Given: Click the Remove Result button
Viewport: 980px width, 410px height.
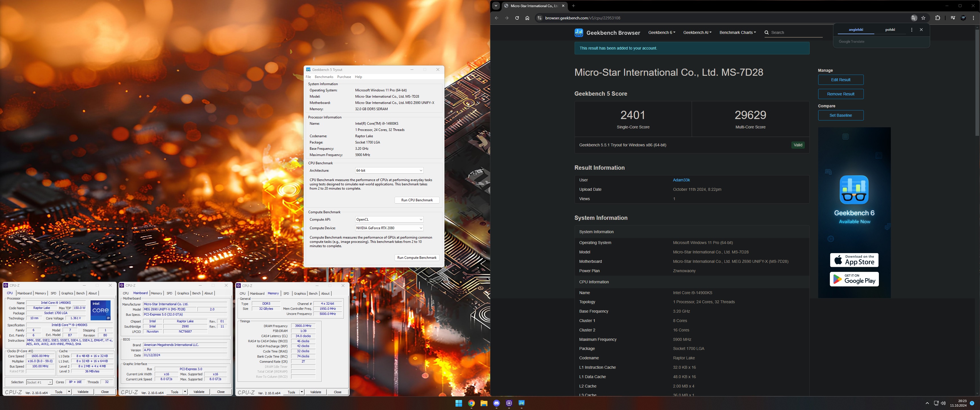Looking at the screenshot, I should 841,94.
